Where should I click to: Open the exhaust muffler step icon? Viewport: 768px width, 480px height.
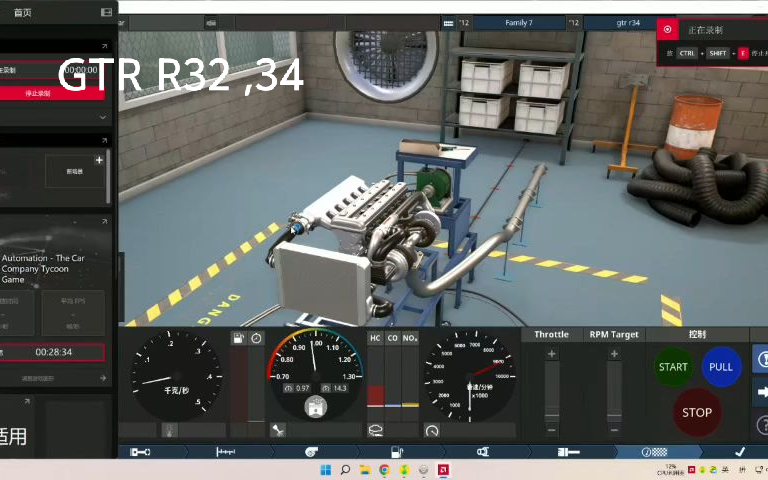coord(568,452)
